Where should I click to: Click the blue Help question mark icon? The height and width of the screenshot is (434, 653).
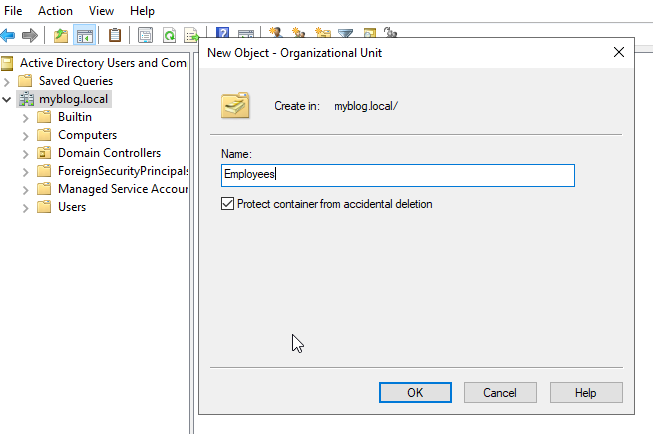click(222, 35)
